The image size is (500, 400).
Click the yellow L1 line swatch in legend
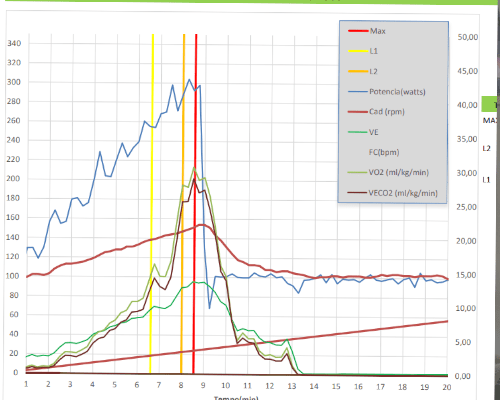click(358, 51)
